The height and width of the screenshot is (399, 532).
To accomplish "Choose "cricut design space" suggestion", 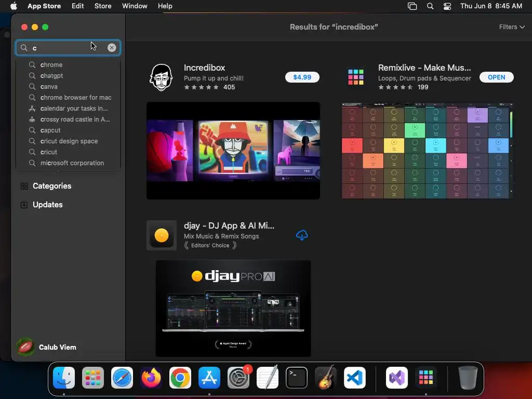I will pyautogui.click(x=68, y=141).
